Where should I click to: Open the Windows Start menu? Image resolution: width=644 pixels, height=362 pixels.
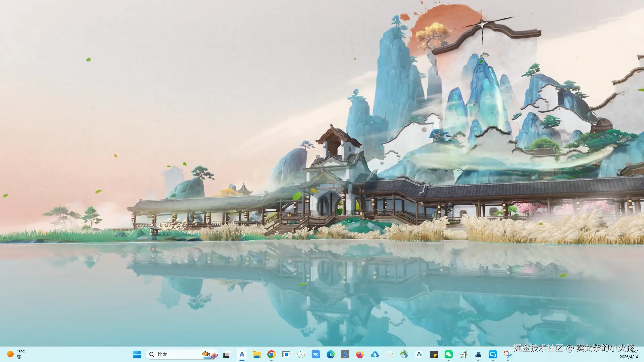(x=137, y=354)
